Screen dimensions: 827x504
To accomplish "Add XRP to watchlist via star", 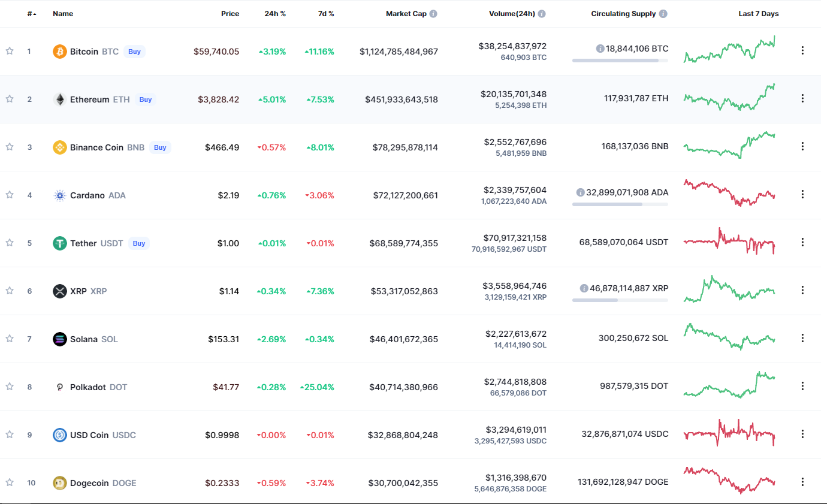I will 10,291.
